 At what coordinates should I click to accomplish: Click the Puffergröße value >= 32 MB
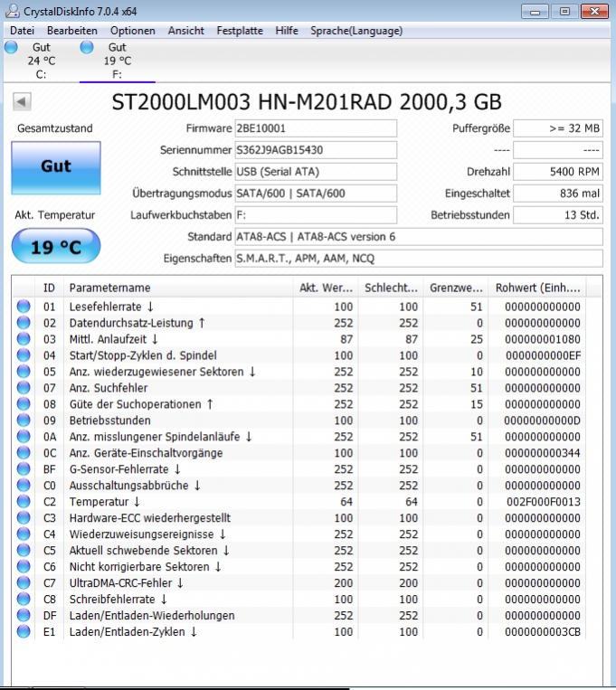click(558, 128)
